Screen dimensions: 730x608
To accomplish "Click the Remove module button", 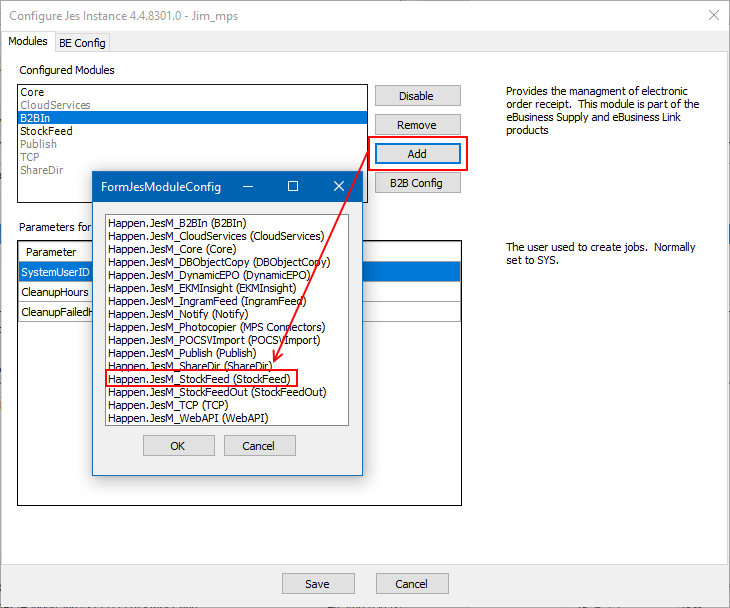I will coord(417,125).
